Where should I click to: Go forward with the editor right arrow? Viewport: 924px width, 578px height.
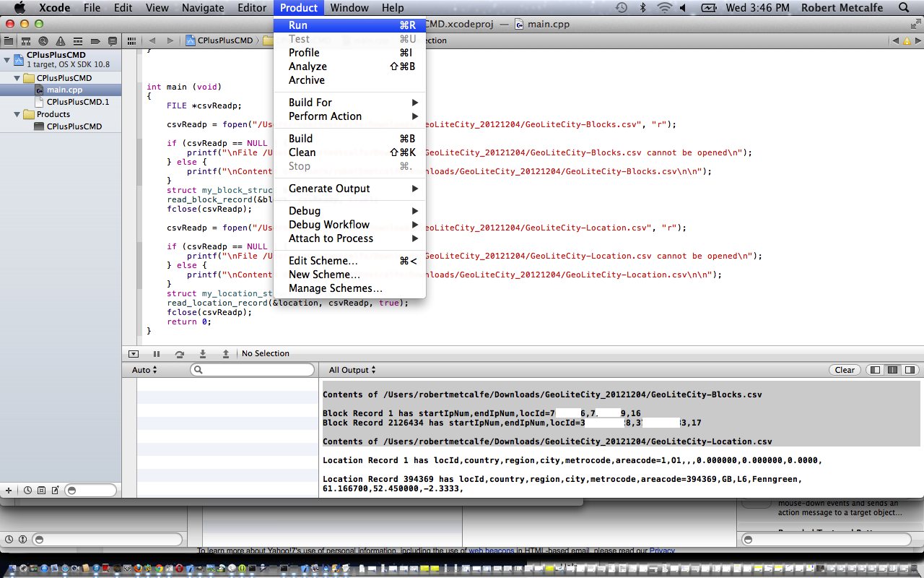[x=172, y=40]
